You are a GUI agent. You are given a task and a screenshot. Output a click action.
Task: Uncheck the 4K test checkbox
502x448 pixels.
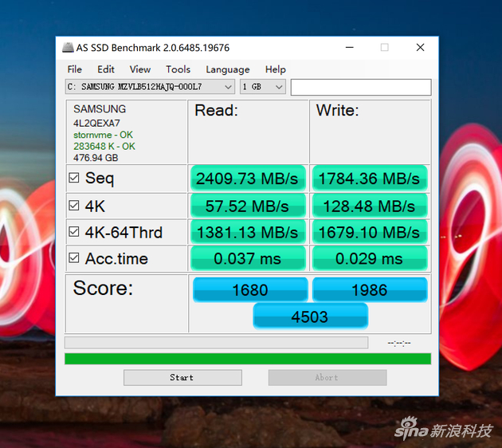pos(74,205)
